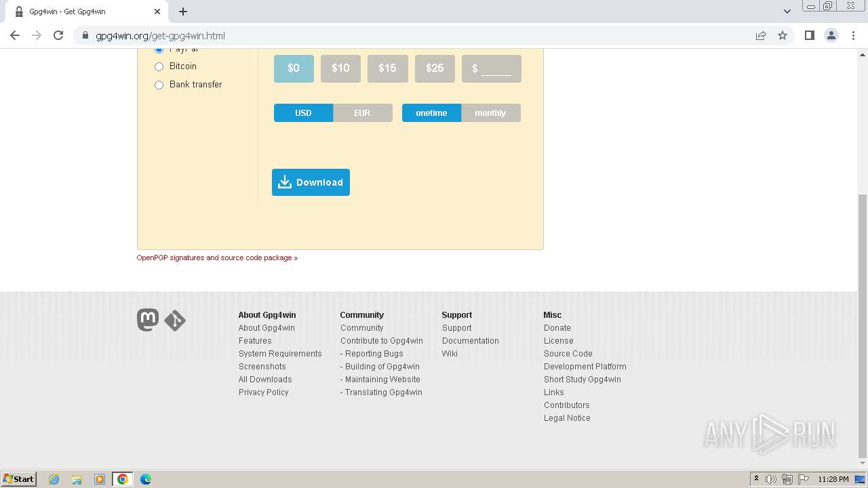Open the Features link
868x488 pixels.
pos(255,341)
